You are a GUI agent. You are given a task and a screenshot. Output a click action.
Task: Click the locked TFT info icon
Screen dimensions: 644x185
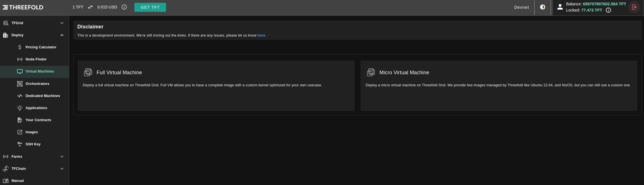(x=608, y=10)
